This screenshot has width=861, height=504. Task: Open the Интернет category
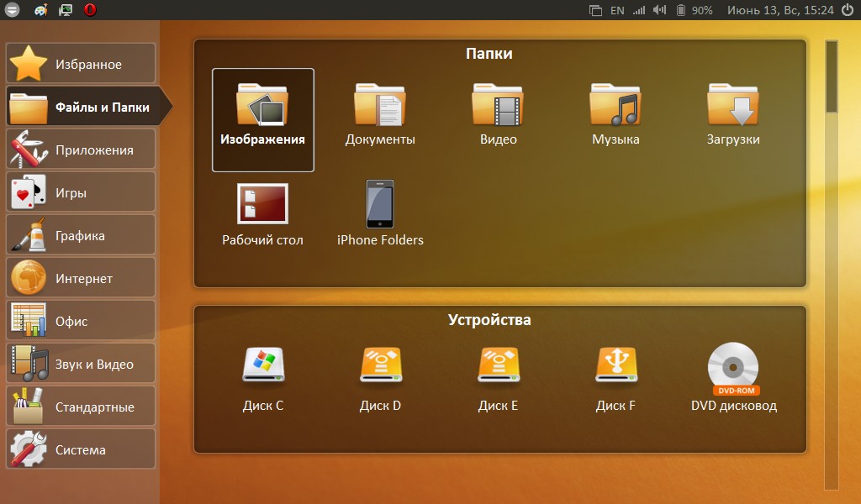click(81, 278)
